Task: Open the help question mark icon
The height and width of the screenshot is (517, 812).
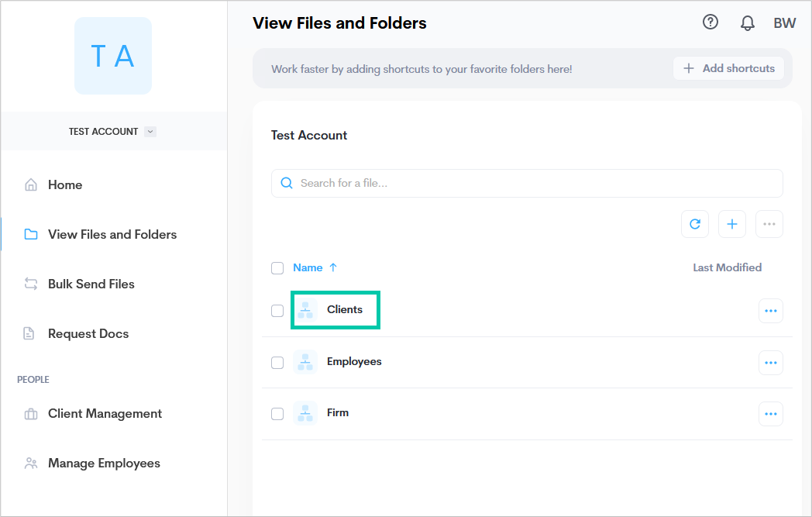Action: point(710,22)
